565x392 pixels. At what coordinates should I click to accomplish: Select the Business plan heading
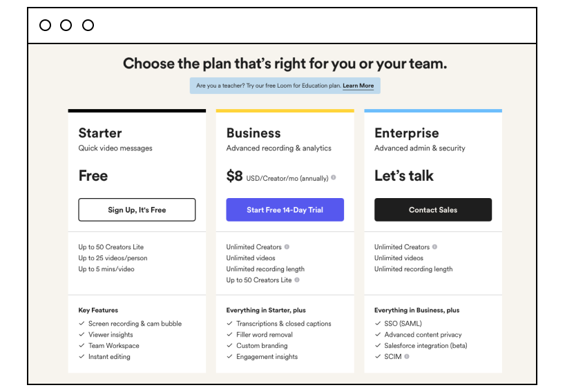(253, 133)
